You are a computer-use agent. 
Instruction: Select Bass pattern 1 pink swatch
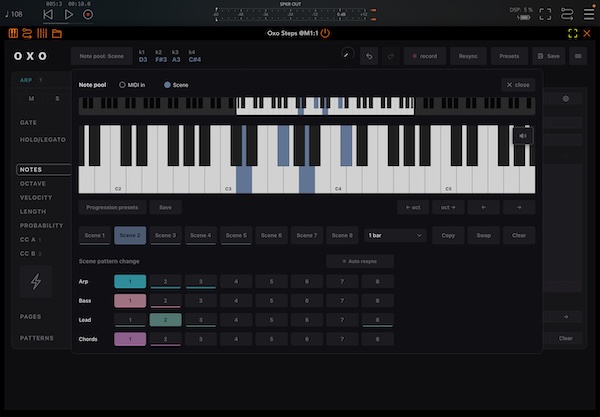[130, 301]
